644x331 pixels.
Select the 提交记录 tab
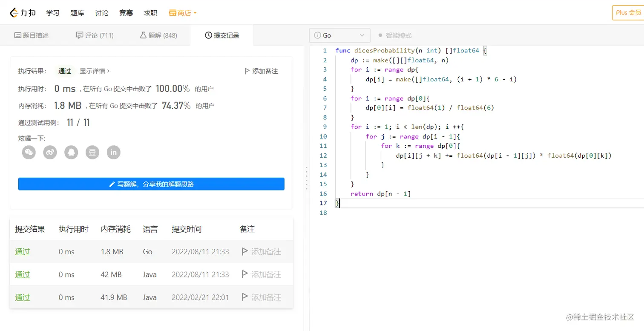coord(222,35)
